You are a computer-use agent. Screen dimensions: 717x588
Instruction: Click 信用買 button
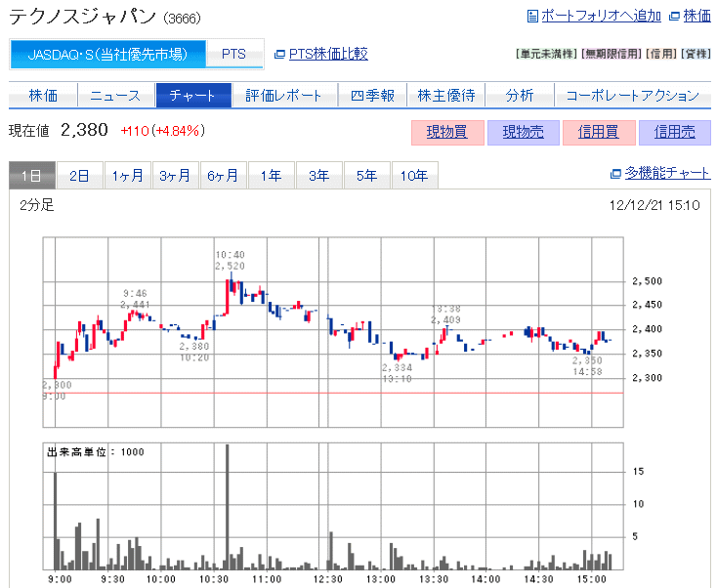coord(599,133)
